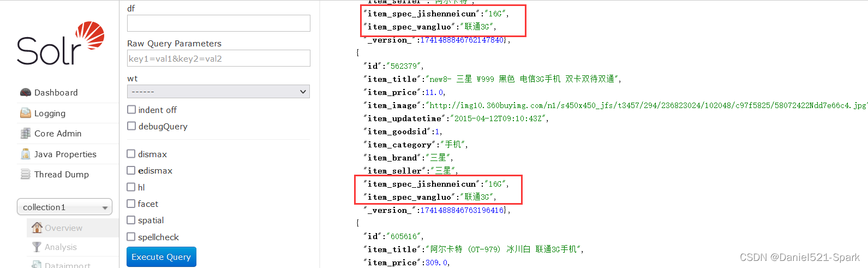The width and height of the screenshot is (868, 268).
Task: Click the Java Properties icon
Action: [26, 154]
